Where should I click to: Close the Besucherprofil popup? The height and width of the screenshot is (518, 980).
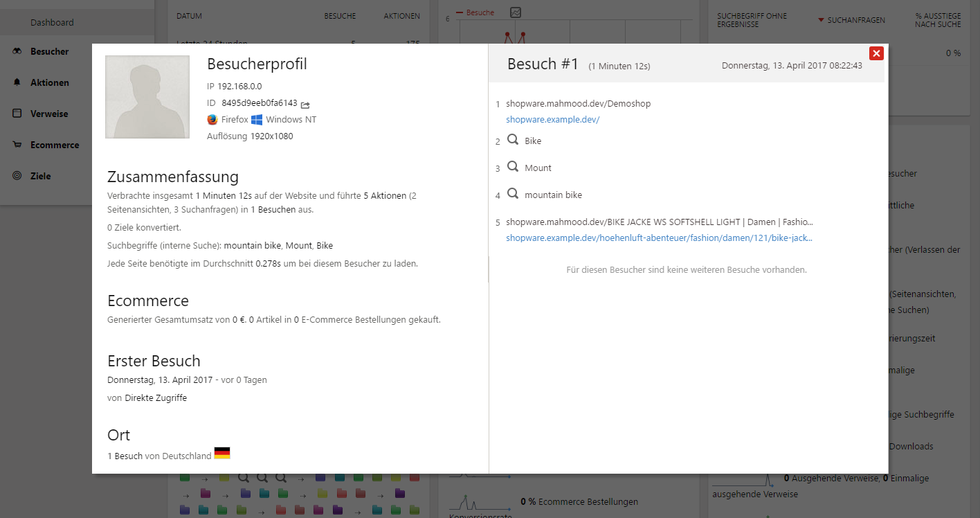coord(876,53)
